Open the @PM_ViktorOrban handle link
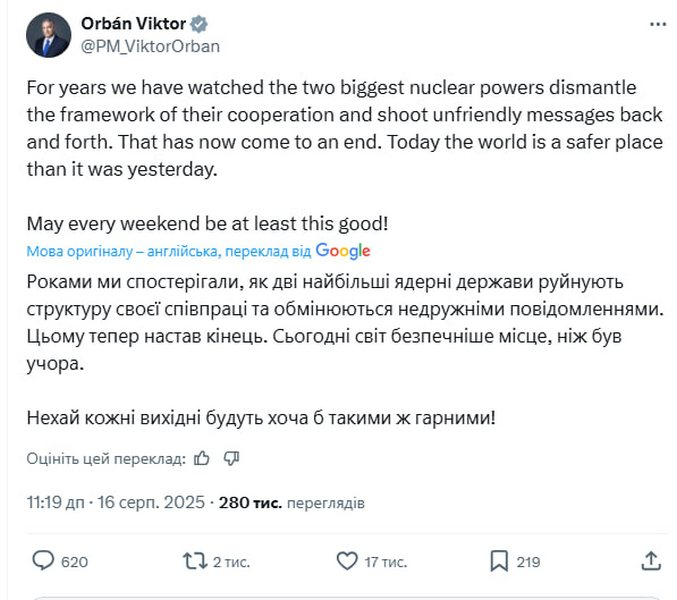The height and width of the screenshot is (600, 677). [x=150, y=46]
